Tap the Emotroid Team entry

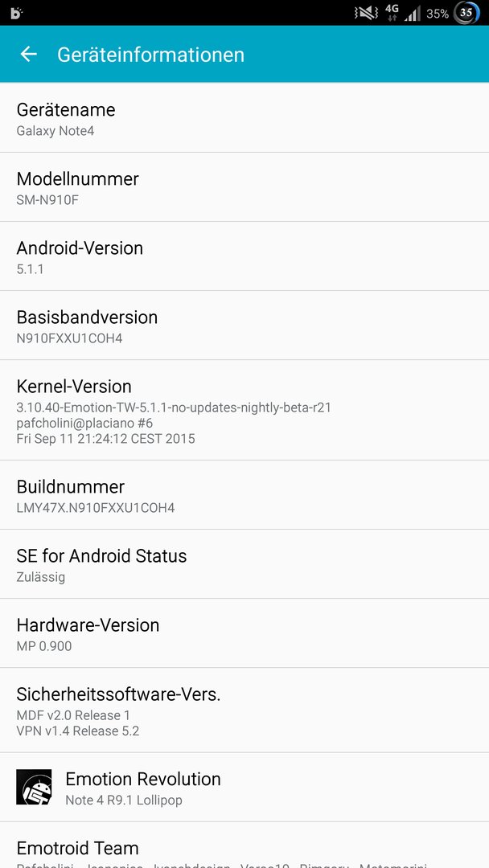click(x=244, y=845)
